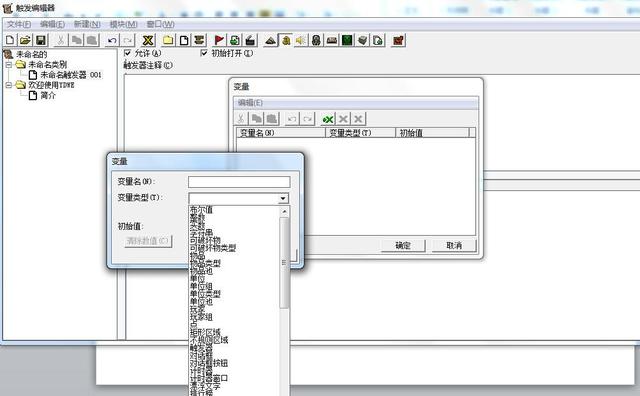Collapse the 未命名类别 tree folder
The width and height of the screenshot is (640, 396).
click(x=9, y=65)
